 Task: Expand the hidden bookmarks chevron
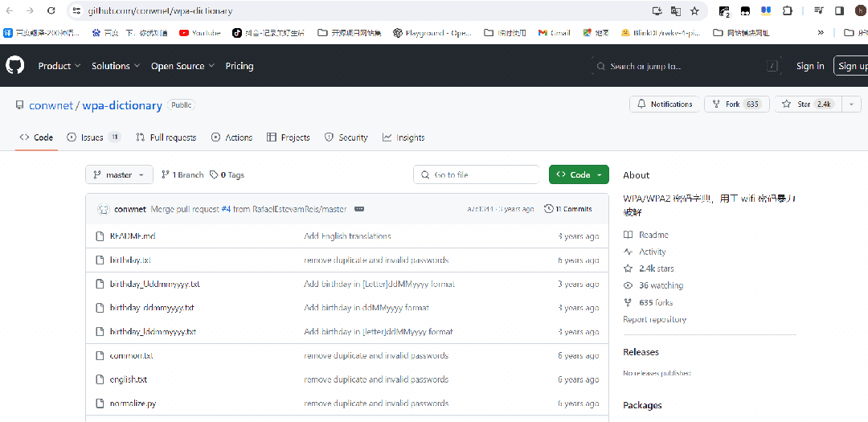(821, 33)
